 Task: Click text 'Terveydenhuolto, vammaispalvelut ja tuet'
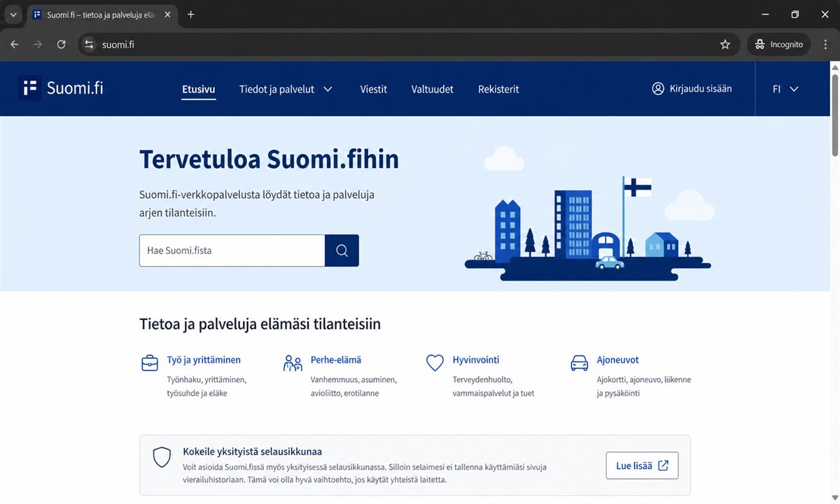tap(493, 386)
